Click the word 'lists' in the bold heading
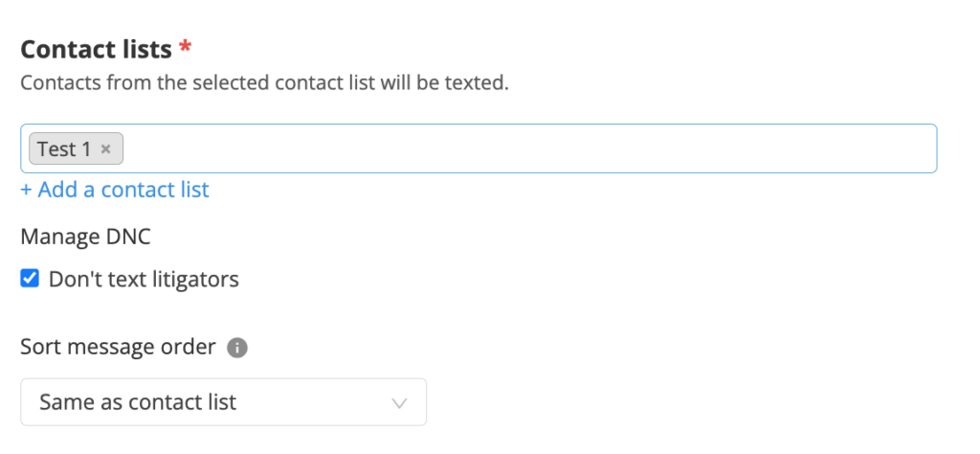The image size is (980, 454). [148, 49]
